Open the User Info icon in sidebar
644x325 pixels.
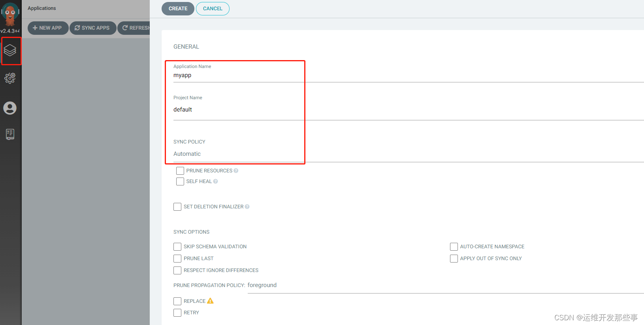click(x=10, y=108)
